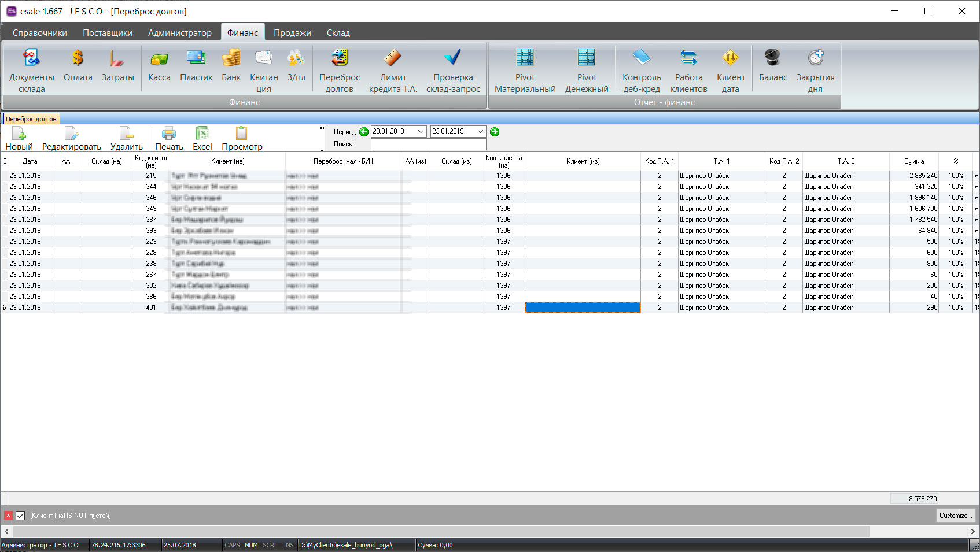Go to previous period with green arrow
Screen dimensions: 980x552
pyautogui.click(x=364, y=132)
